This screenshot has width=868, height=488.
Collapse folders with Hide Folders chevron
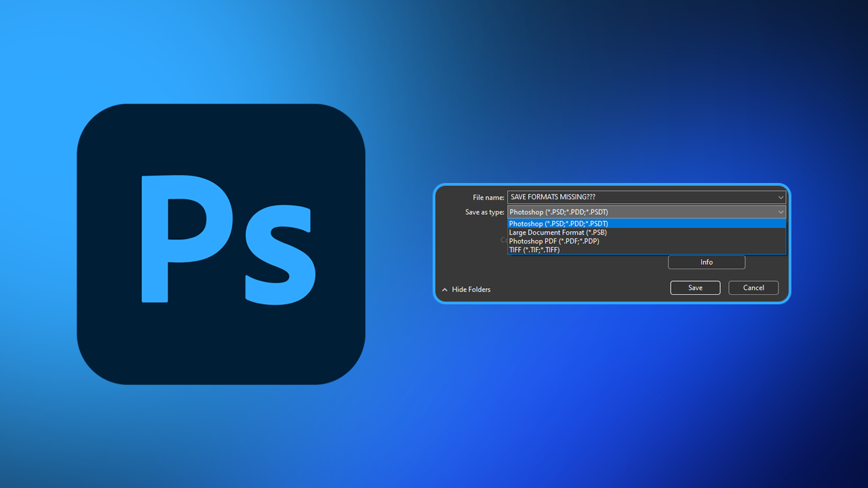[445, 290]
